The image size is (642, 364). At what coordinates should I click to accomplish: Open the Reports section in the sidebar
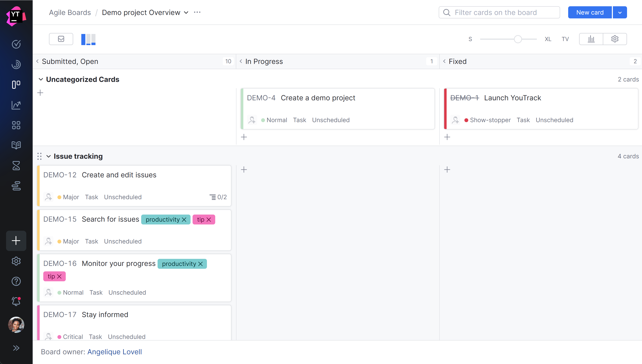pos(16,105)
